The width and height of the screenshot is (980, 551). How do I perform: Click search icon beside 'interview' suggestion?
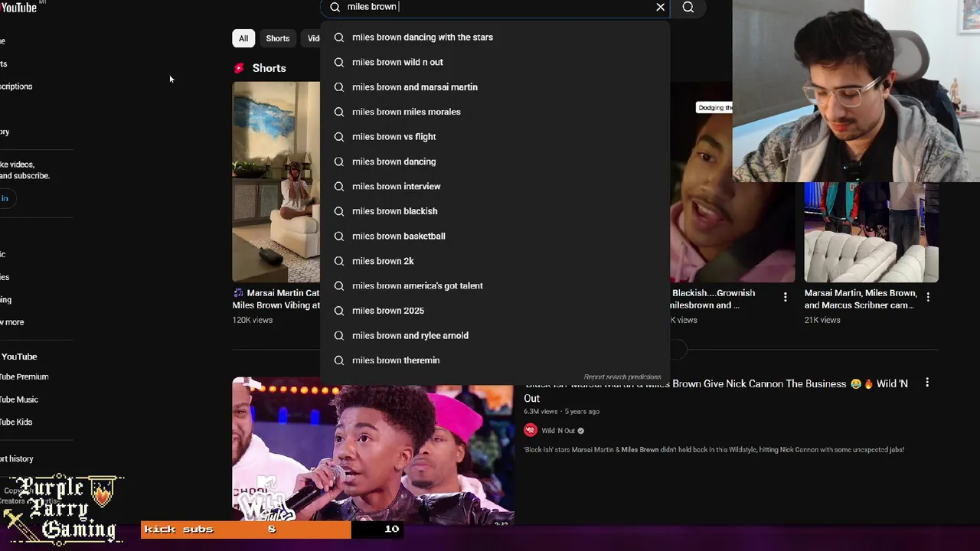[339, 187]
